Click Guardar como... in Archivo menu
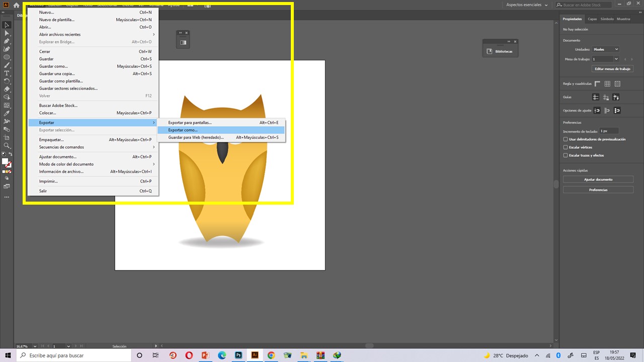Viewport: 644px width, 362px height. click(x=93, y=66)
